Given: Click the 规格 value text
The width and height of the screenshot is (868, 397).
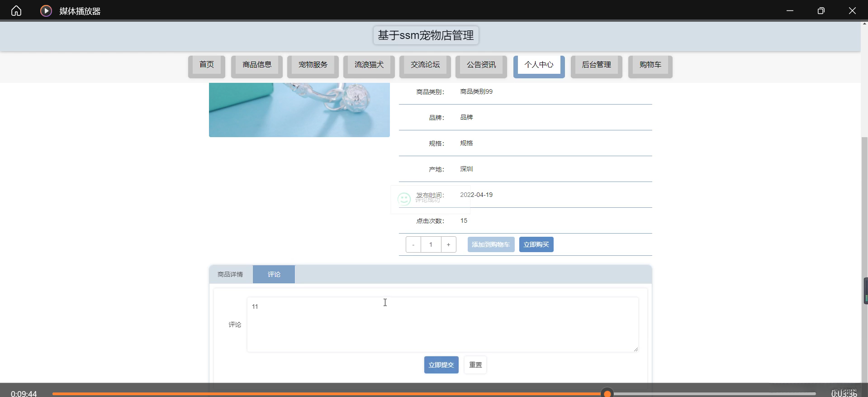Looking at the screenshot, I should click(x=466, y=143).
